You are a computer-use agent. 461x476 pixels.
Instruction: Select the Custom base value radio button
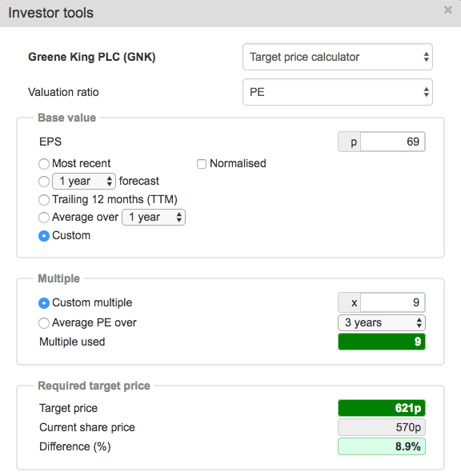(44, 236)
